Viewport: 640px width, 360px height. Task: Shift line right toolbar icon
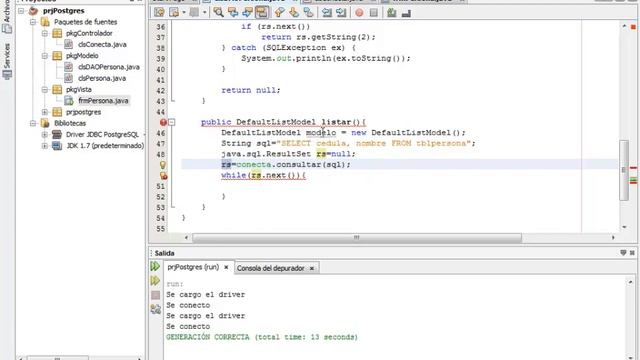click(x=341, y=13)
